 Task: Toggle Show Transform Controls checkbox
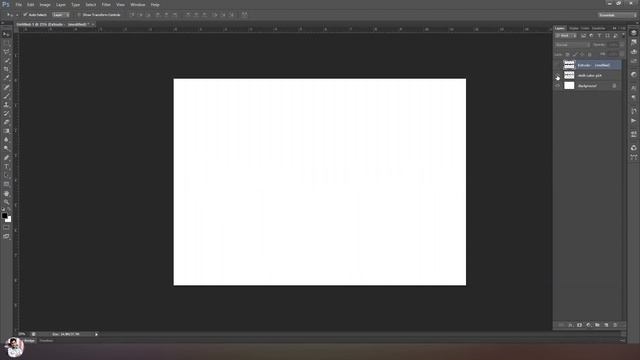(x=79, y=15)
